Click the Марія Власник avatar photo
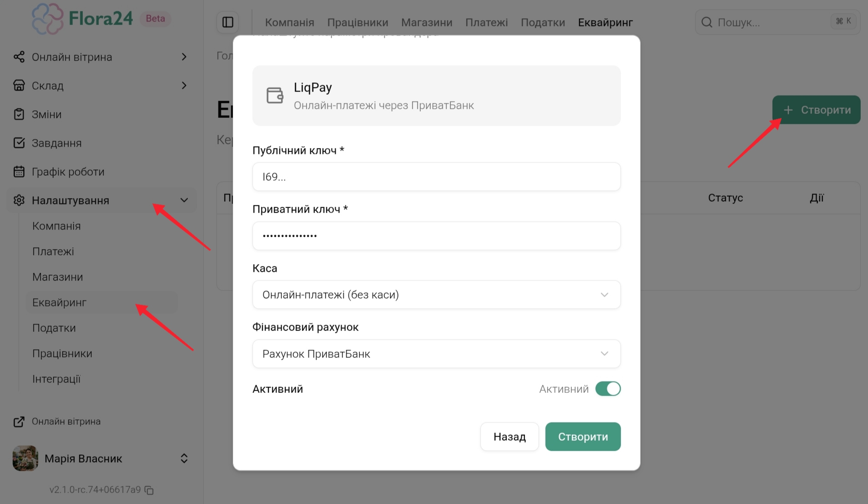The height and width of the screenshot is (504, 868). (25, 458)
